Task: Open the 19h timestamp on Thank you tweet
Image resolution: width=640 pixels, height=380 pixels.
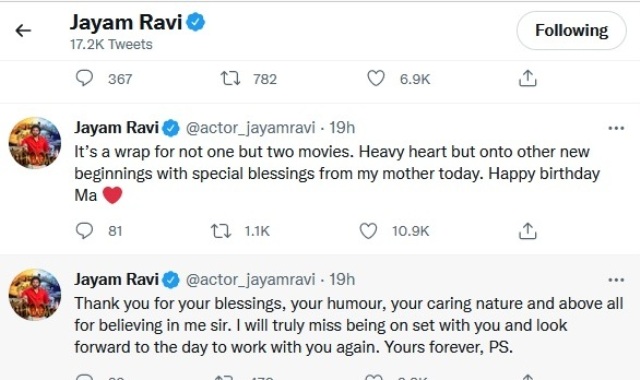Action: pos(342,280)
